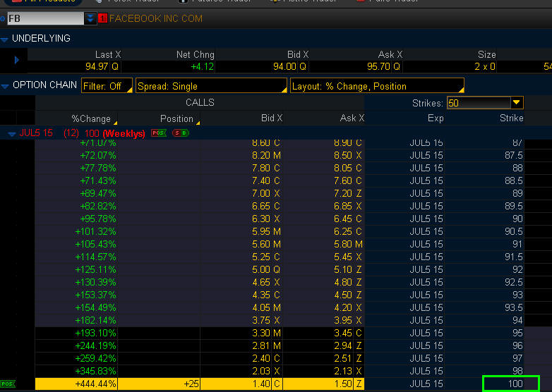
Task: Click the expand arrow left of underlying quote row
Action: 16,61
